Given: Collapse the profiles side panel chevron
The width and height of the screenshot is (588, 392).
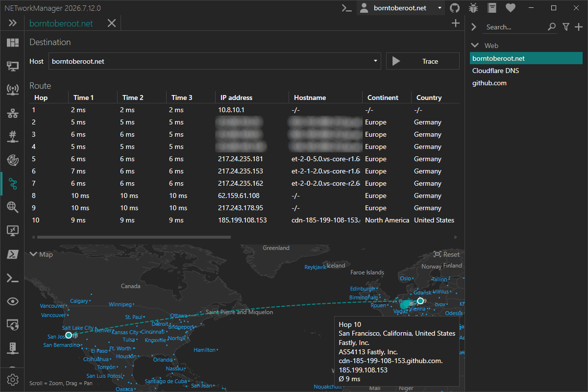Looking at the screenshot, I should coord(474,27).
